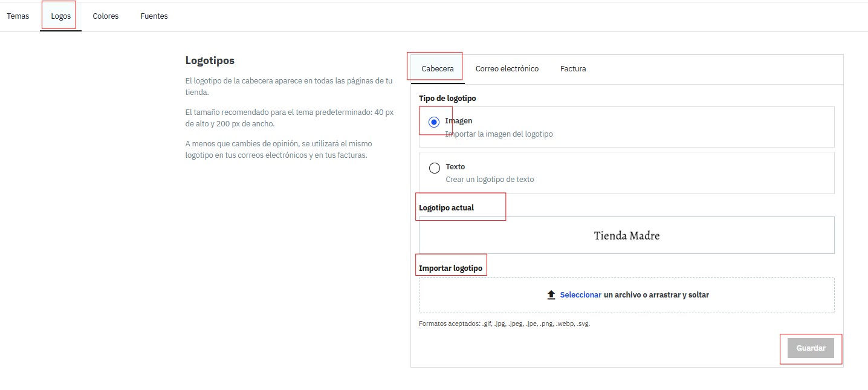Click the Tienda Madre logo preview
The width and height of the screenshot is (868, 390).
point(626,236)
